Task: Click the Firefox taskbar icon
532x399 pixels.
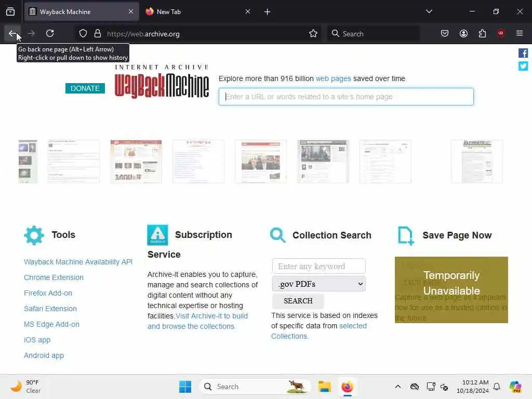Action: point(347,387)
